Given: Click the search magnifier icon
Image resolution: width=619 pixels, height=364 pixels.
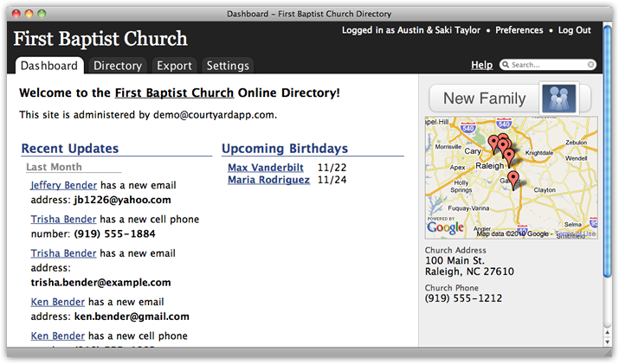Looking at the screenshot, I should (506, 65).
